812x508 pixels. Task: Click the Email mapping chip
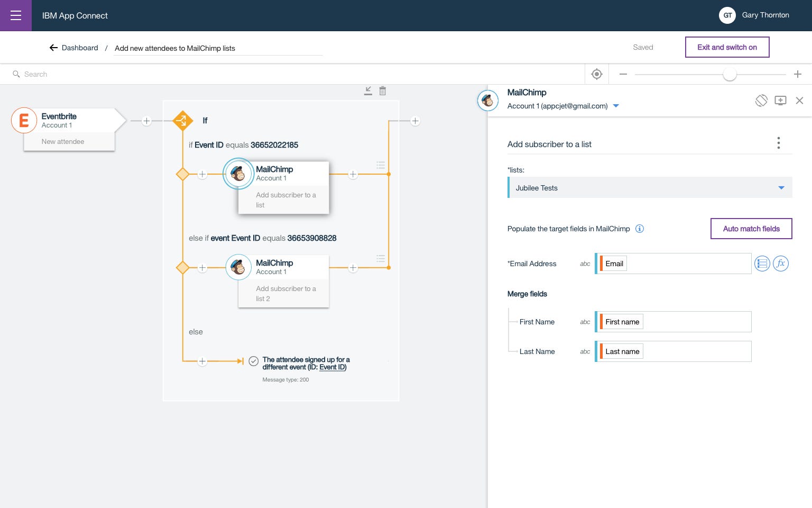click(x=614, y=264)
